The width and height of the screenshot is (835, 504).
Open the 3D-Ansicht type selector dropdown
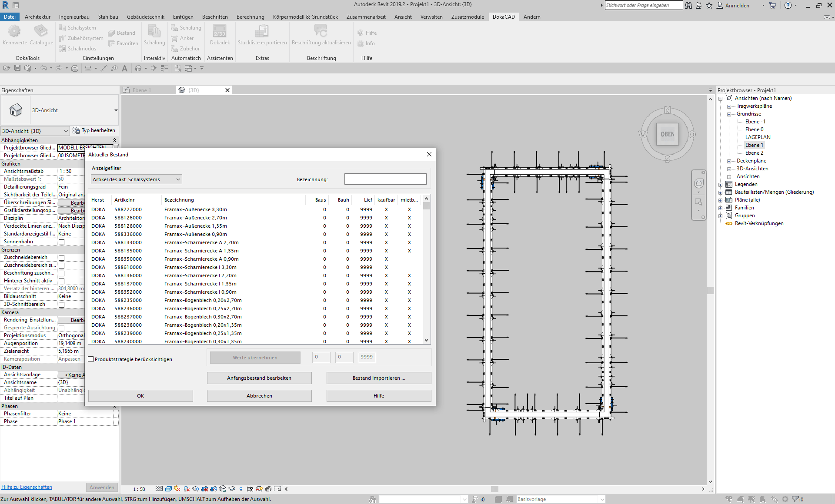coord(116,110)
